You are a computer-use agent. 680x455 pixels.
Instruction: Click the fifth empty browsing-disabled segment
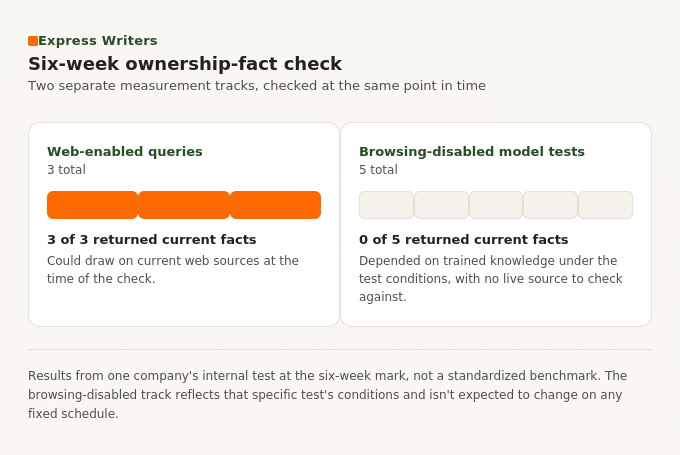point(605,205)
